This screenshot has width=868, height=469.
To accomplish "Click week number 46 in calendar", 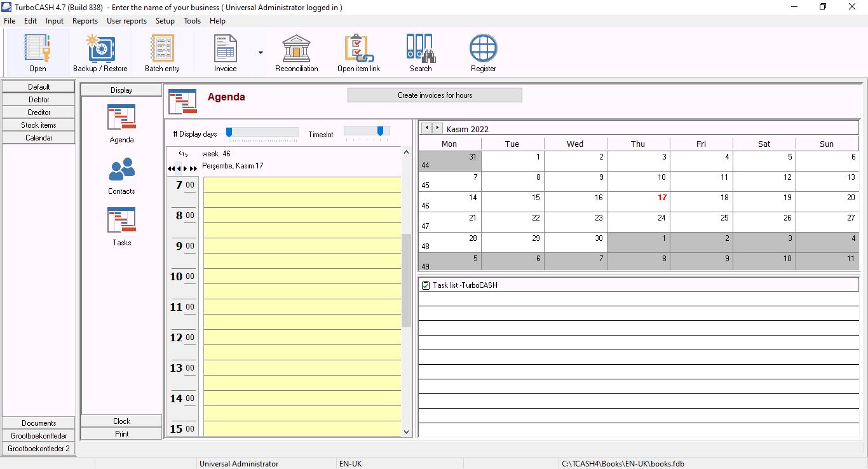I will click(425, 207).
